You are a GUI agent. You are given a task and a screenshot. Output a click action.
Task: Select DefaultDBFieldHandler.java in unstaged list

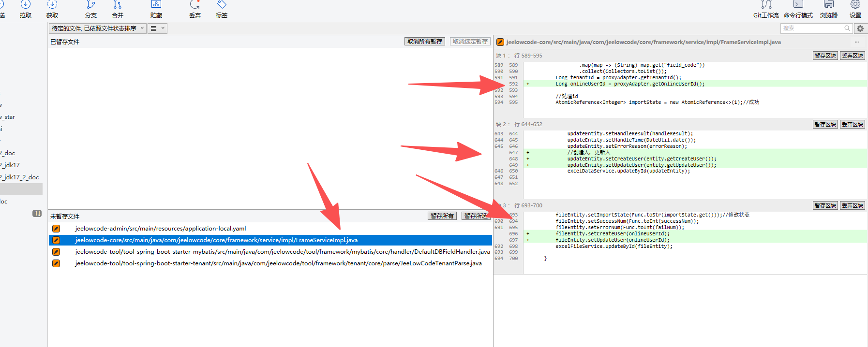282,252
